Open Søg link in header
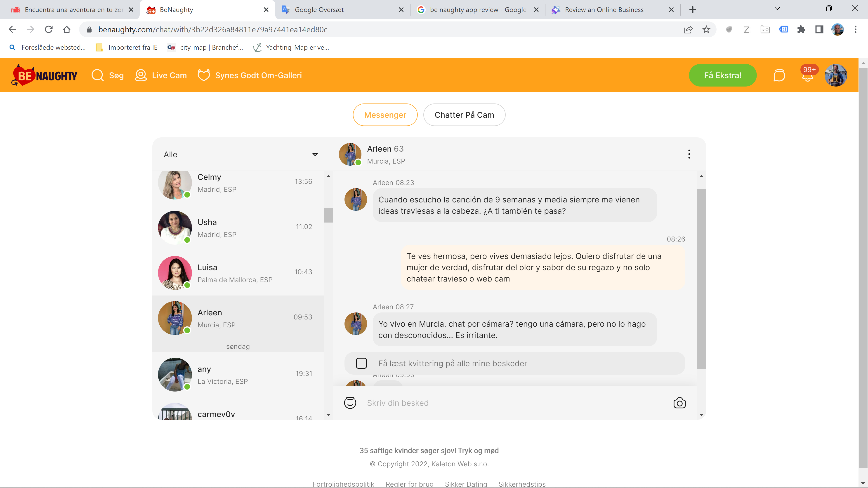 pos(116,75)
